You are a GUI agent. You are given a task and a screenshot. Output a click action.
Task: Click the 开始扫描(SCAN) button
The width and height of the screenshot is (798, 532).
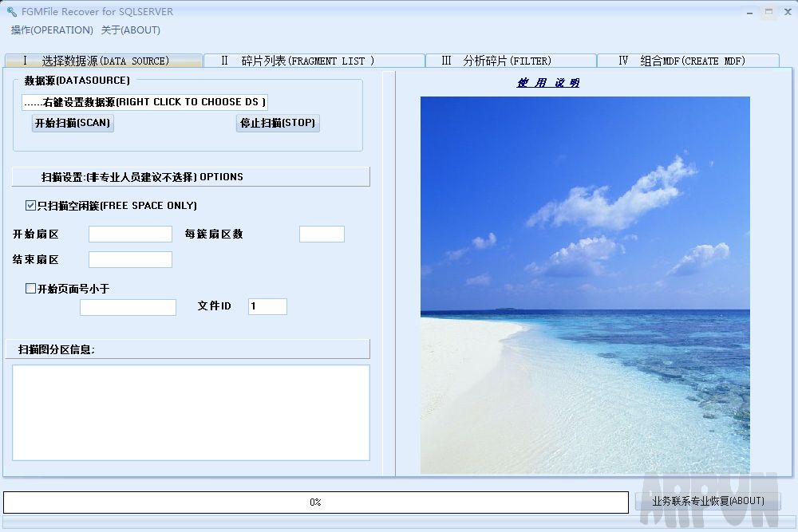(73, 123)
